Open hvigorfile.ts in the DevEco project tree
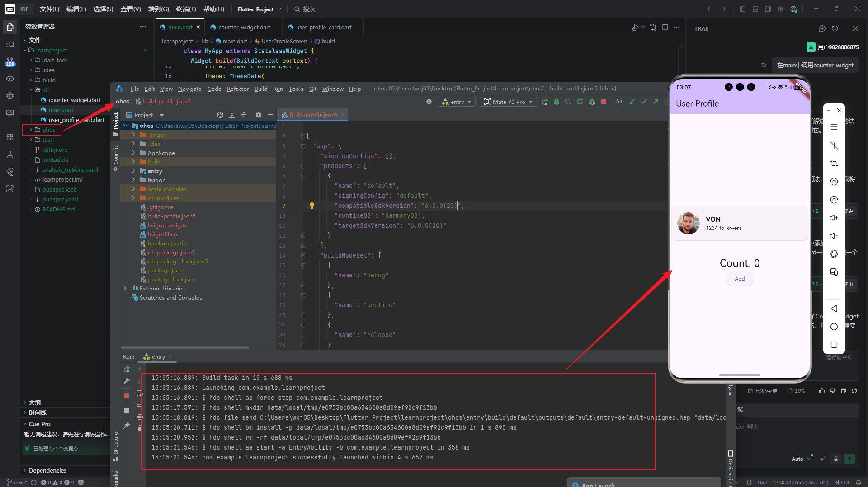 coord(163,234)
